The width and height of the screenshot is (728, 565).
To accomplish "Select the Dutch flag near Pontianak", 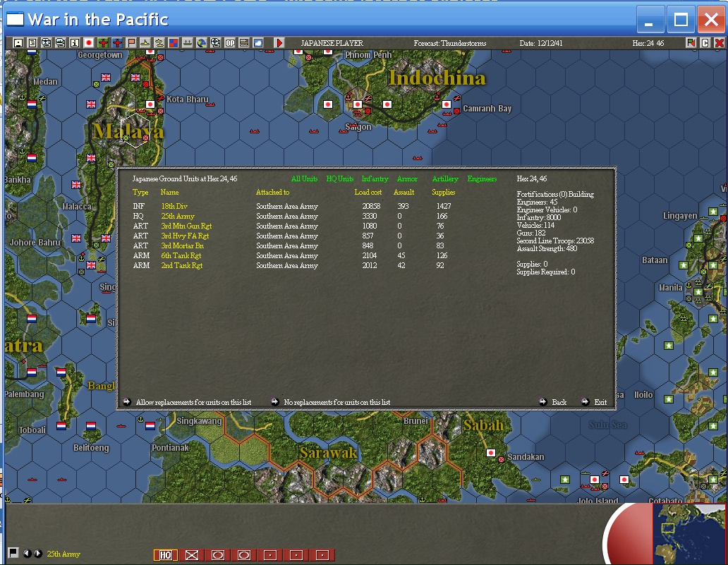I will tap(150, 426).
